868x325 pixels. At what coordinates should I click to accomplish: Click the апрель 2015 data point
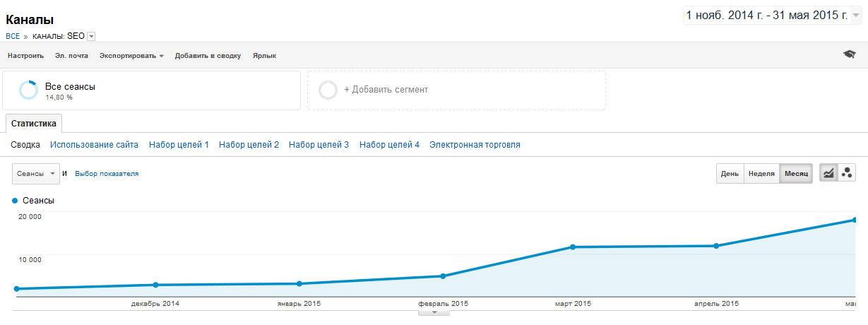[716, 246]
